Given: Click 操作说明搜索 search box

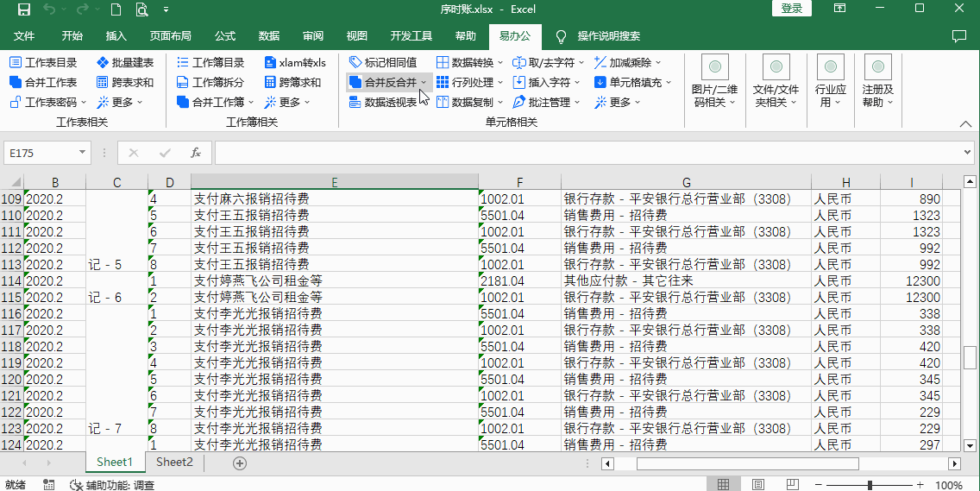Looking at the screenshot, I should [x=609, y=36].
